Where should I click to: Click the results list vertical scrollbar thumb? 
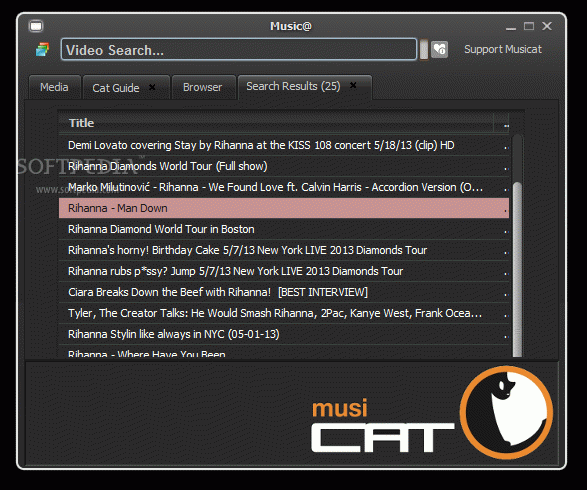click(x=517, y=269)
